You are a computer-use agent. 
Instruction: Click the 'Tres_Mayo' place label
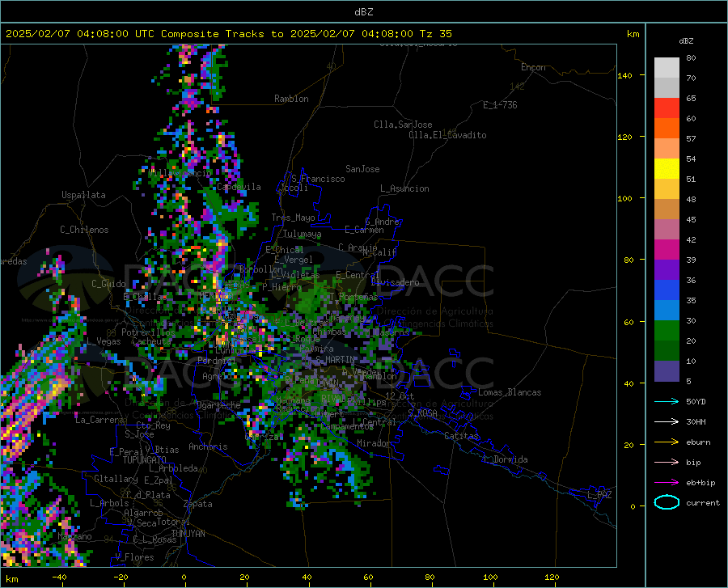coord(293,218)
